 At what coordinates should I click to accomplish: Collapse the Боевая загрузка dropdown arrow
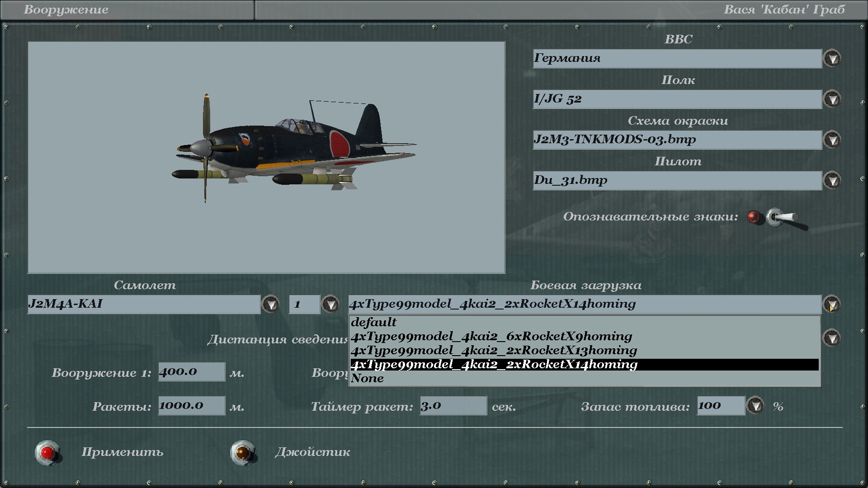832,304
